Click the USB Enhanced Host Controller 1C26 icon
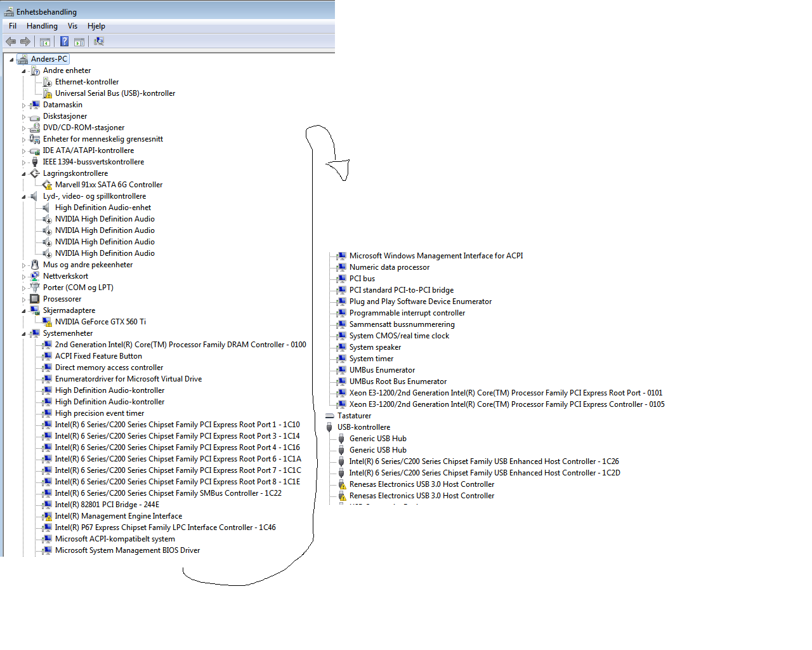 click(341, 461)
